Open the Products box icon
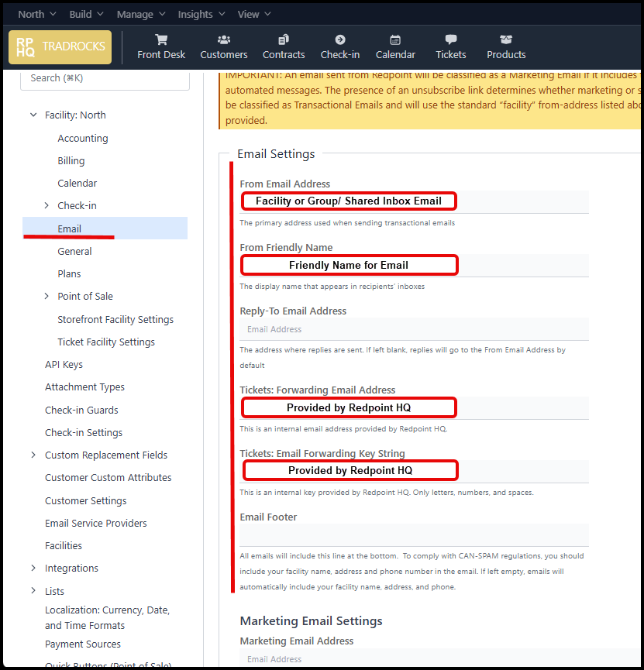Screen dimensions: 644x670 coord(506,40)
